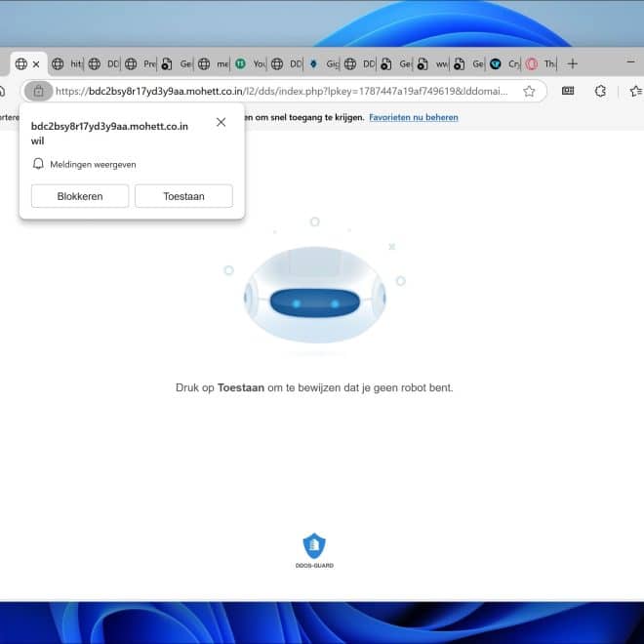Screen dimensions: 644x644
Task: Switch to the 'Th' tab with red icon
Action: tap(542, 63)
